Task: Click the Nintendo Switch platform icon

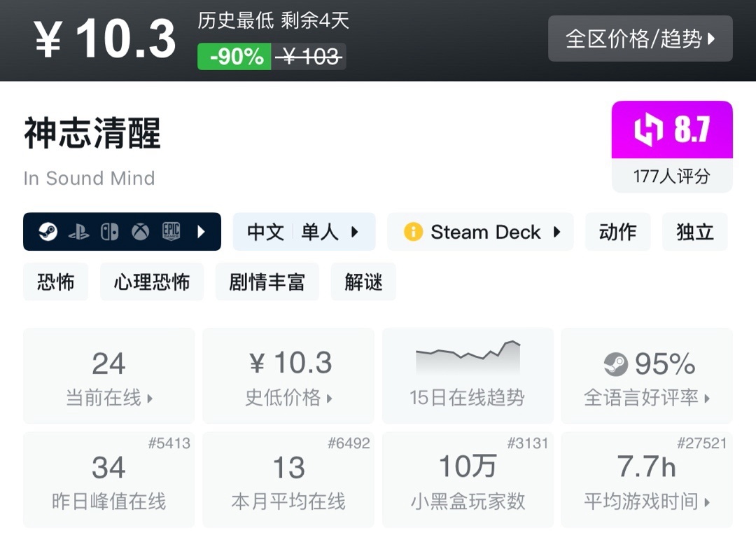Action: point(109,232)
